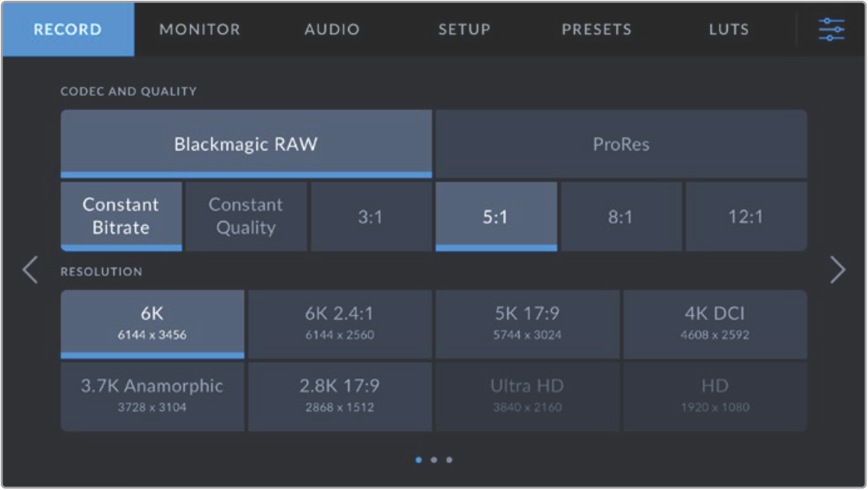Select the second page indicator dot
Image resolution: width=868 pixels, height=490 pixels.
click(434, 460)
